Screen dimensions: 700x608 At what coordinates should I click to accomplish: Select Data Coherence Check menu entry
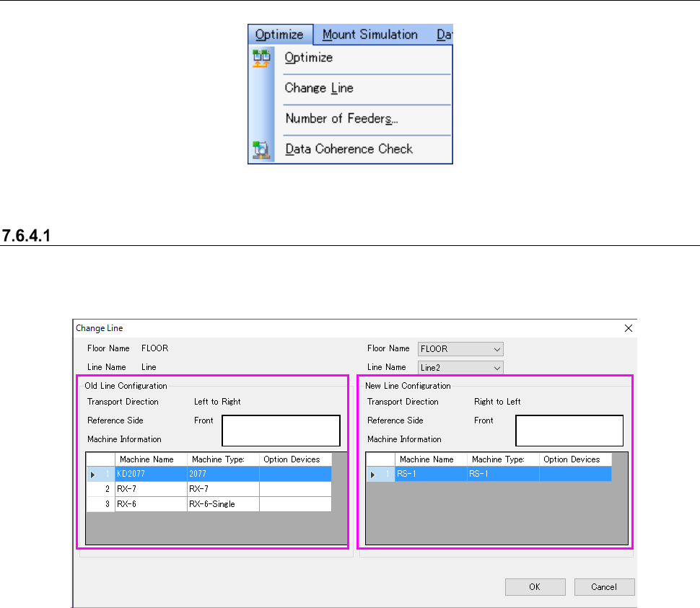(349, 149)
